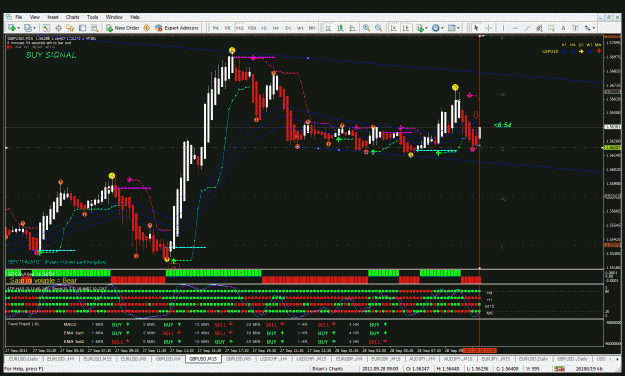Select the Text Label tool
625x376 pixels.
575,28
